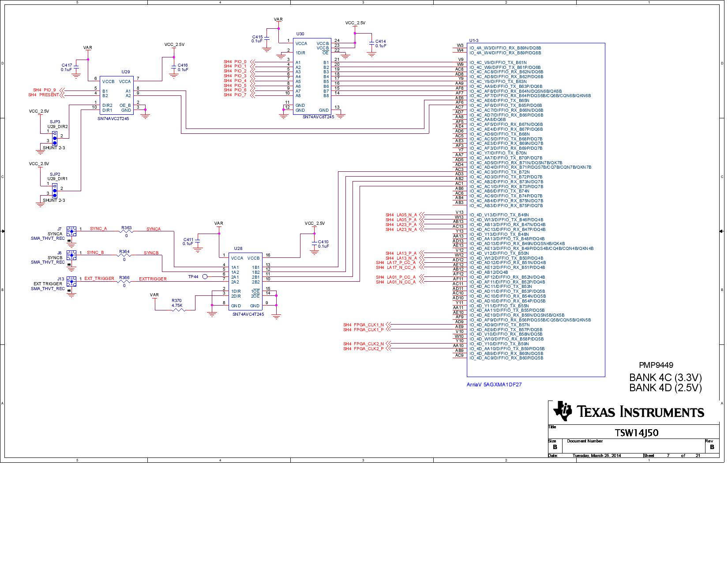Click the SH4 PIO_0 net label
The width and height of the screenshot is (728, 563).
235,62
